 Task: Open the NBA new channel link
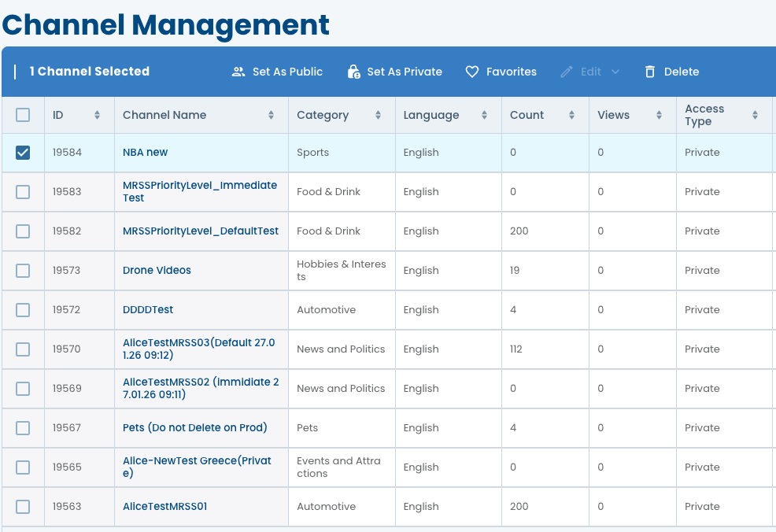point(145,153)
